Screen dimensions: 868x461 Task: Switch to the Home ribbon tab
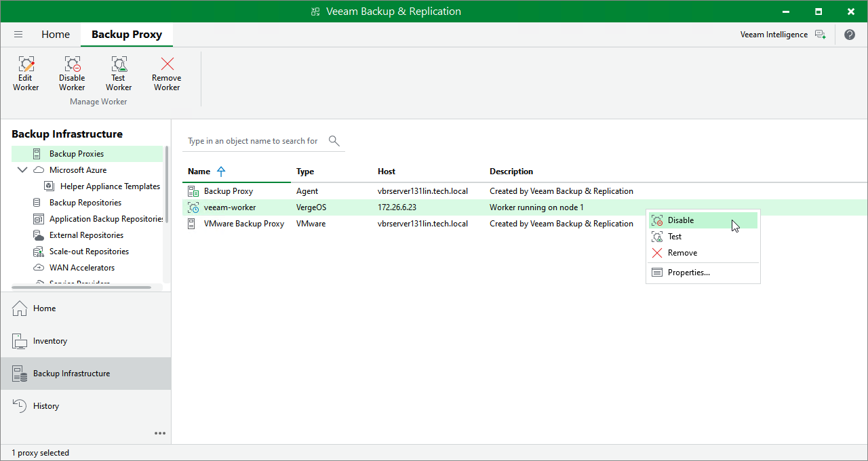(56, 35)
